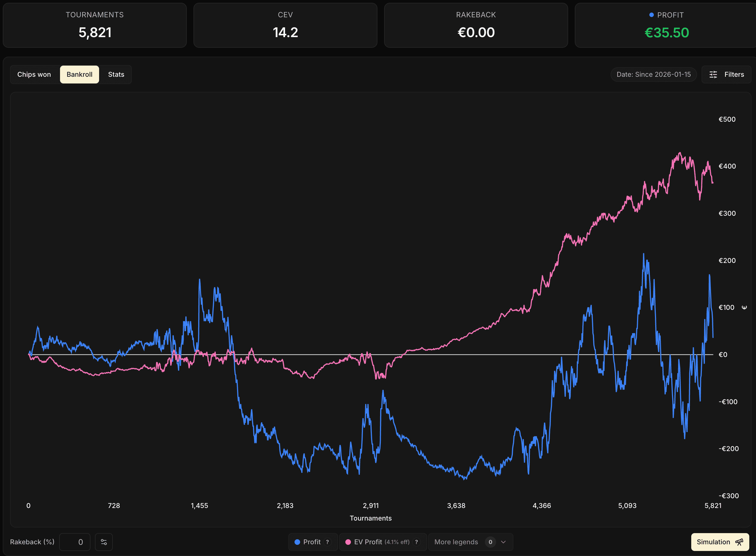Screen dimensions: 756x556
Task: Toggle the EV Profit line via its legend
Action: [x=369, y=542]
